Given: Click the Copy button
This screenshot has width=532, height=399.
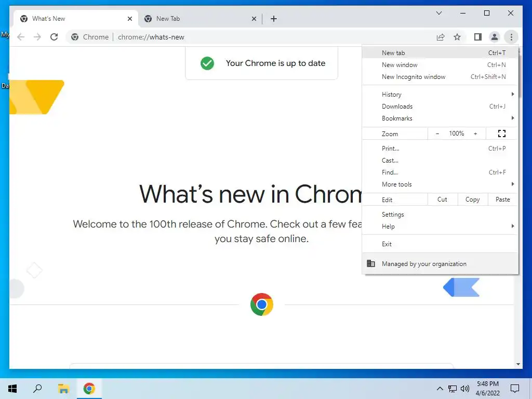Looking at the screenshot, I should tap(473, 199).
